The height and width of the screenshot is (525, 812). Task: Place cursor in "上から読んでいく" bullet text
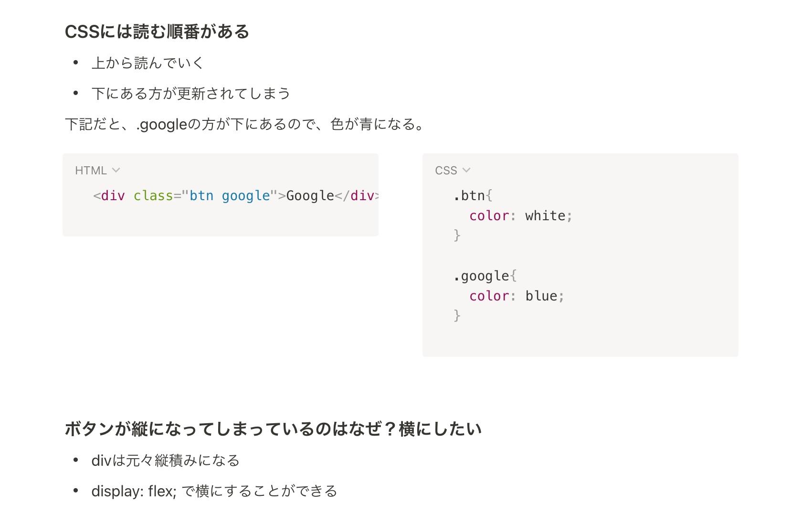(x=148, y=63)
